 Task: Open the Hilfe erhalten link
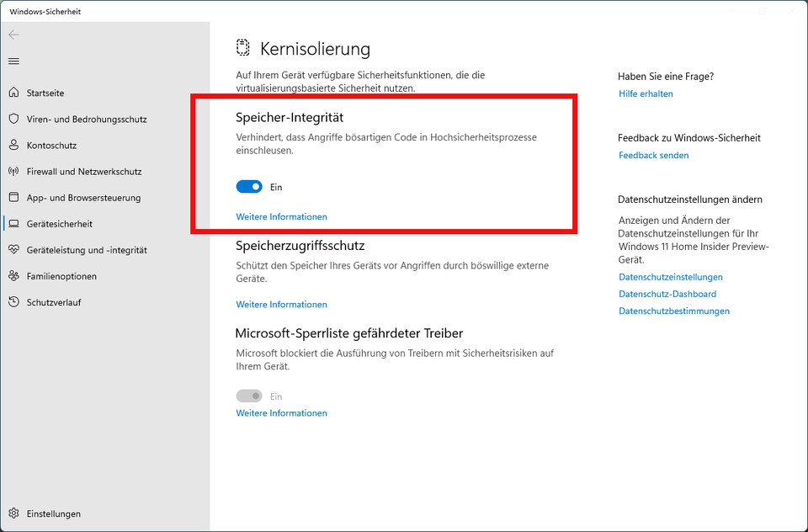(x=646, y=93)
